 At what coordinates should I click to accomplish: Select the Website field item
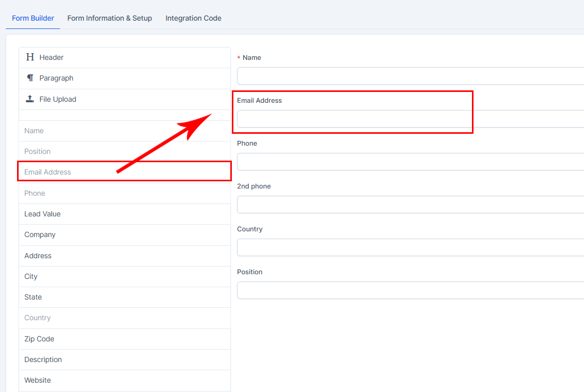pyautogui.click(x=38, y=380)
